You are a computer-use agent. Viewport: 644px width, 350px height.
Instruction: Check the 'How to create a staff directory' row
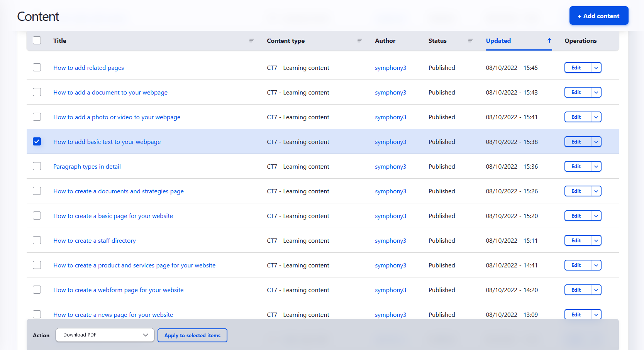(37, 240)
